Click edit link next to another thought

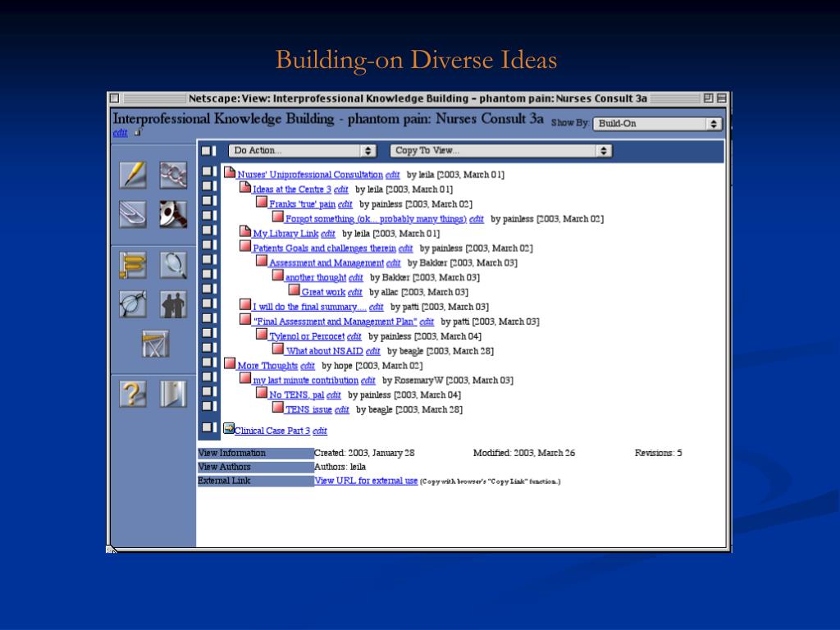[356, 277]
